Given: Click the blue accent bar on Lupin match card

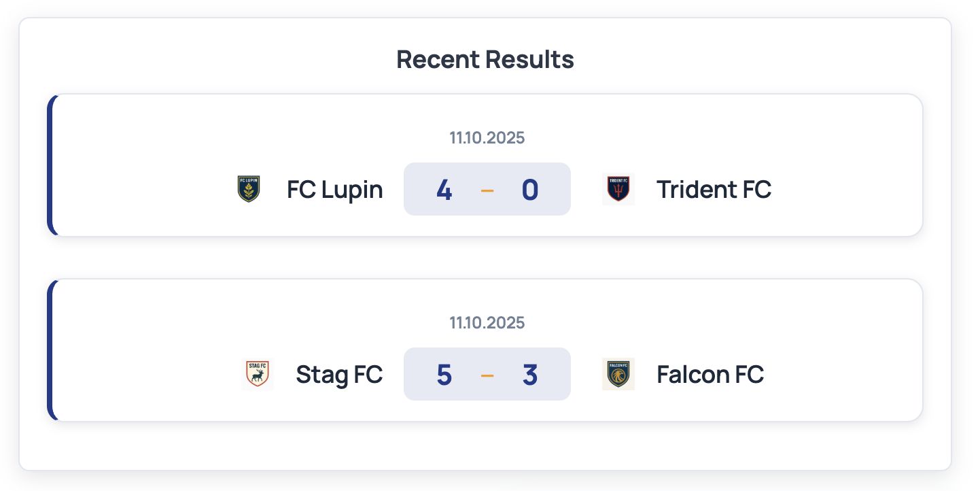Looking at the screenshot, I should pyautogui.click(x=50, y=165).
